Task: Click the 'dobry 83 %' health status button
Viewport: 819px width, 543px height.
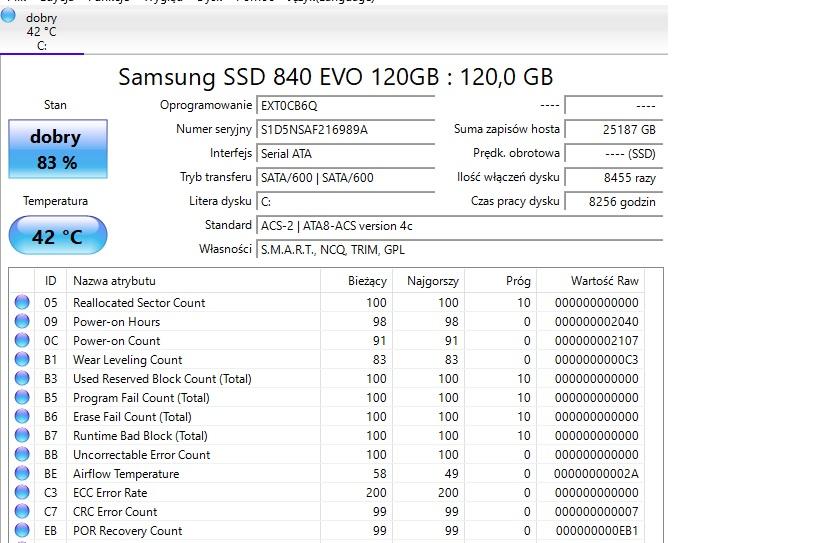Action: click(56, 149)
